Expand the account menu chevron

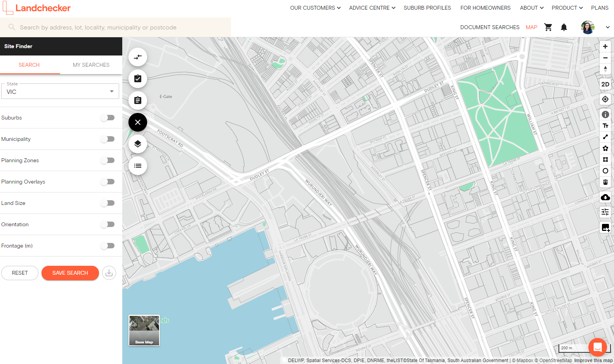tap(607, 27)
